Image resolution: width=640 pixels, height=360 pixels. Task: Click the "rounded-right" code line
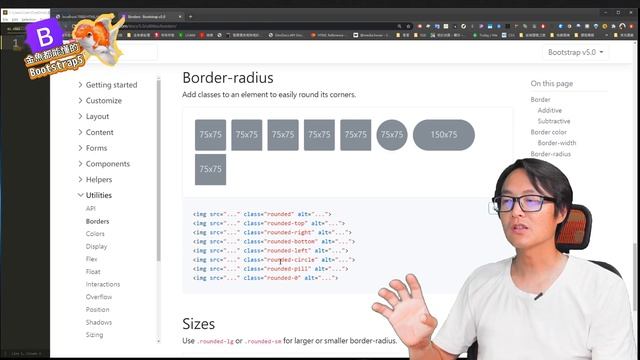pyautogui.click(x=272, y=232)
